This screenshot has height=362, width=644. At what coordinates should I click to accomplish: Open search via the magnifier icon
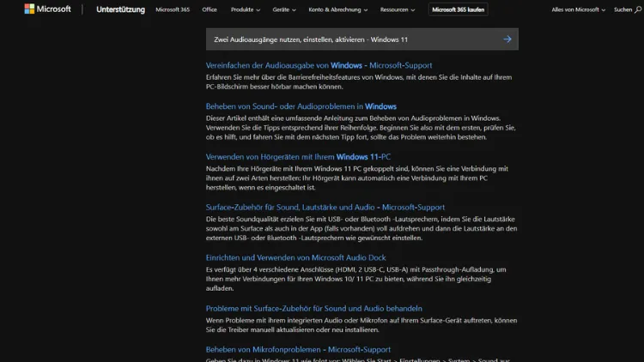(x=638, y=9)
